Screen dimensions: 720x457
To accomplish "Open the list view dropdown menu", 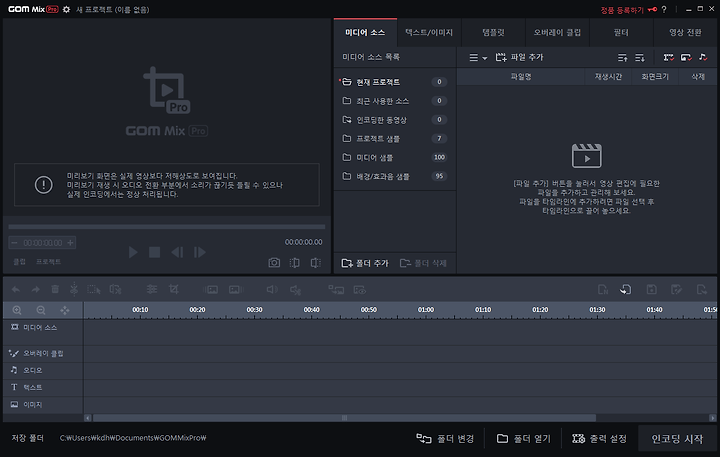I will (x=478, y=57).
